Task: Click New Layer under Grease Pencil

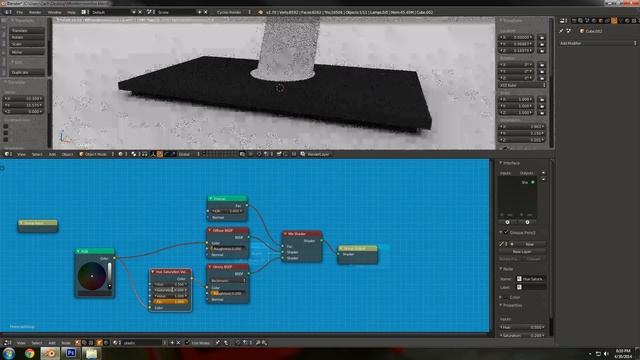Action: [522, 252]
